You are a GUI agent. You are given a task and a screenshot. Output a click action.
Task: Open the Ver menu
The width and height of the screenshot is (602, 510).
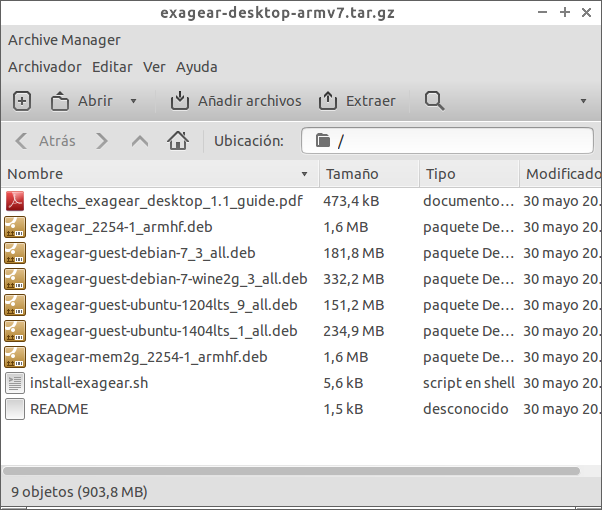[154, 67]
